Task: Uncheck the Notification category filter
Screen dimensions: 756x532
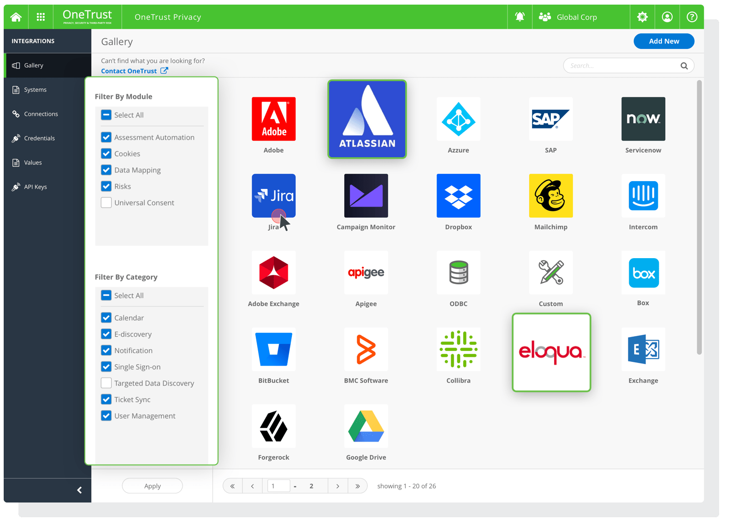Action: point(106,350)
